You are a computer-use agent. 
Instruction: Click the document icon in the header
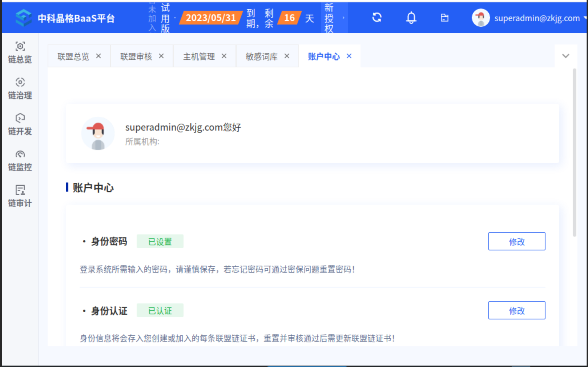[x=444, y=18]
